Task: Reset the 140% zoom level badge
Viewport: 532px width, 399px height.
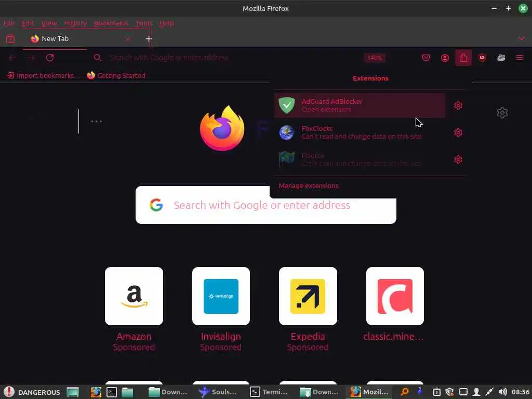Action: 375,58
